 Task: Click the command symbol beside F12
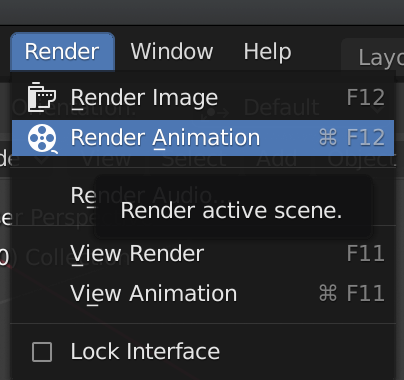pos(328,137)
